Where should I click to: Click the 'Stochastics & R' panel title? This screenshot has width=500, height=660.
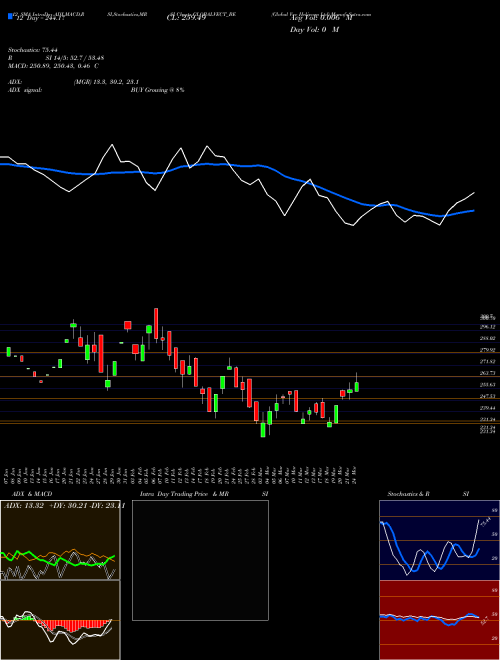coord(408,494)
